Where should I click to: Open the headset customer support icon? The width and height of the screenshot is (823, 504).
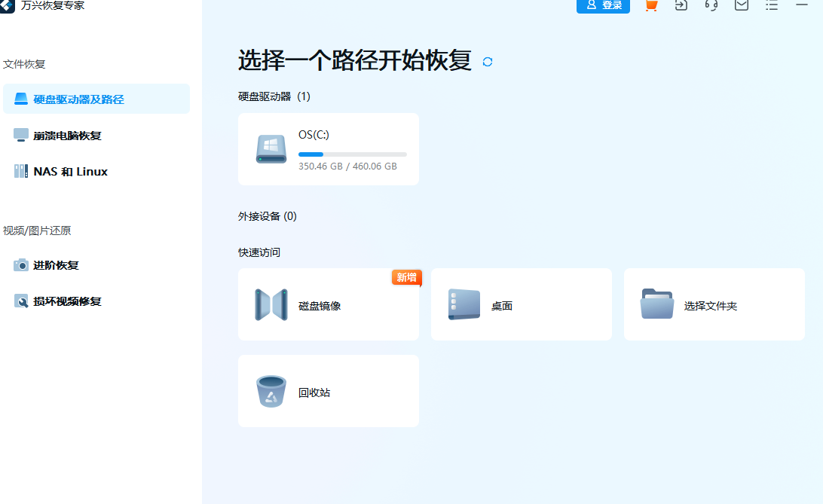(x=711, y=6)
